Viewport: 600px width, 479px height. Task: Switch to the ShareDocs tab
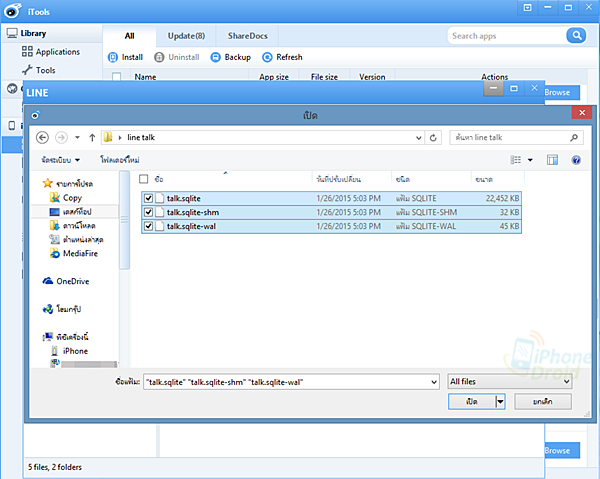click(248, 36)
